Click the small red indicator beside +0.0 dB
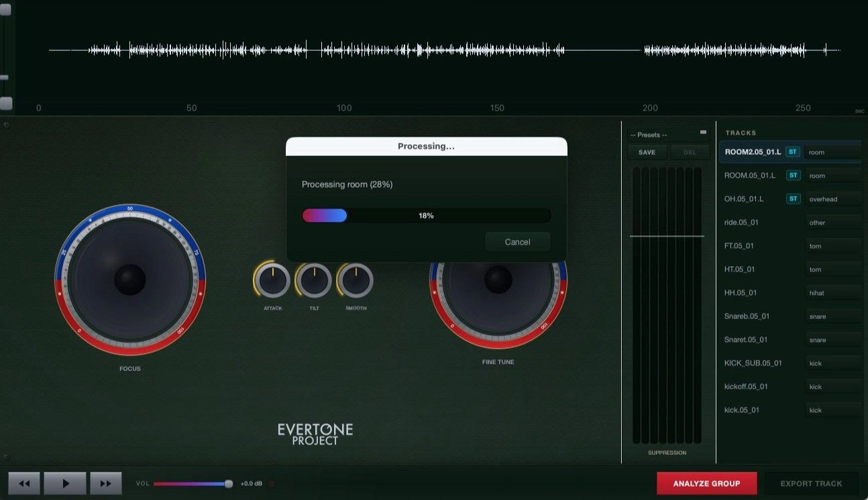Screen dimensions: 868x500 pos(272,483)
